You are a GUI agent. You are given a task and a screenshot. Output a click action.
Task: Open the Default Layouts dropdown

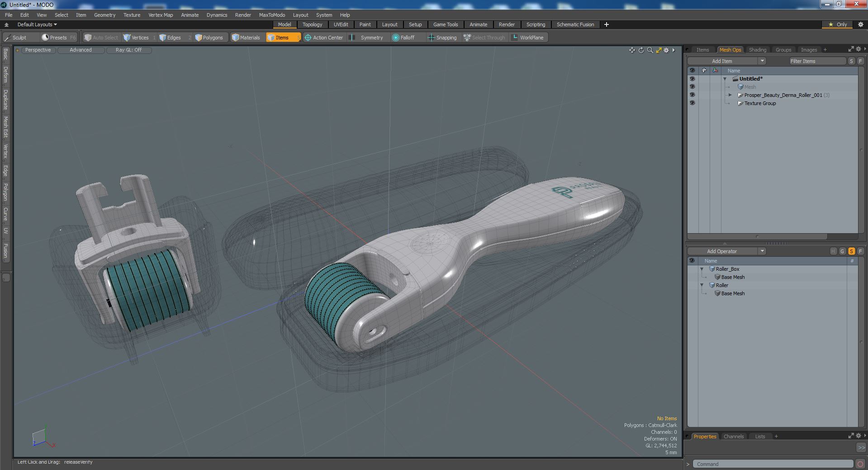[37, 24]
